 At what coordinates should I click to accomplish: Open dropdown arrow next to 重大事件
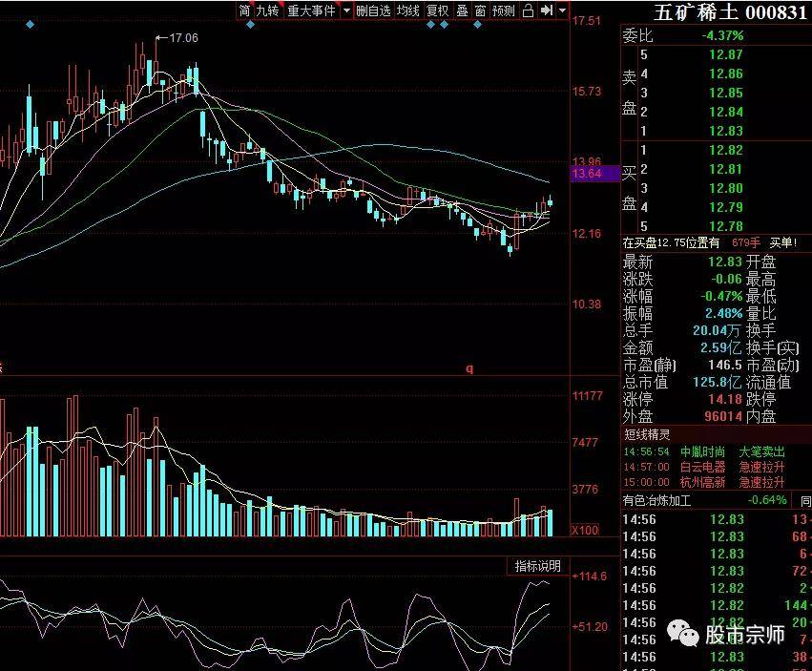344,10
